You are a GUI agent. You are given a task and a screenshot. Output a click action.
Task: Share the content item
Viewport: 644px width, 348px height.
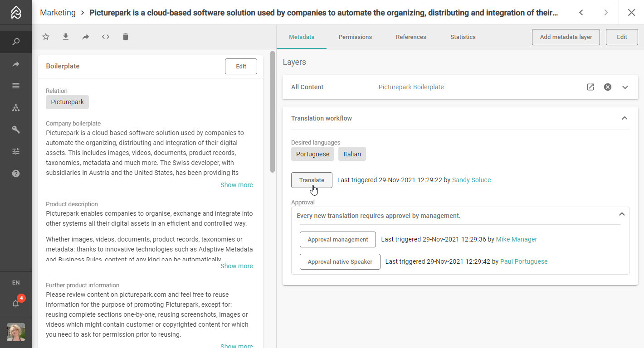(86, 37)
